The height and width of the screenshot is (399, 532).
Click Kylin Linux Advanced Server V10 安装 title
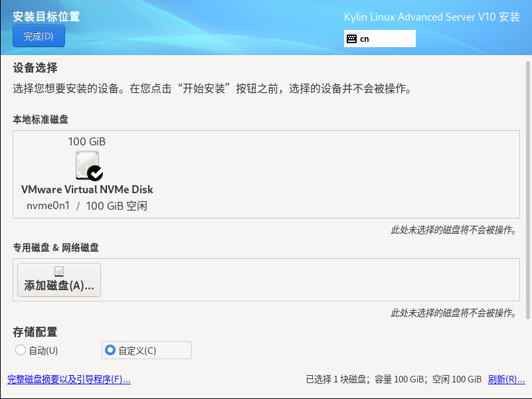tap(432, 17)
